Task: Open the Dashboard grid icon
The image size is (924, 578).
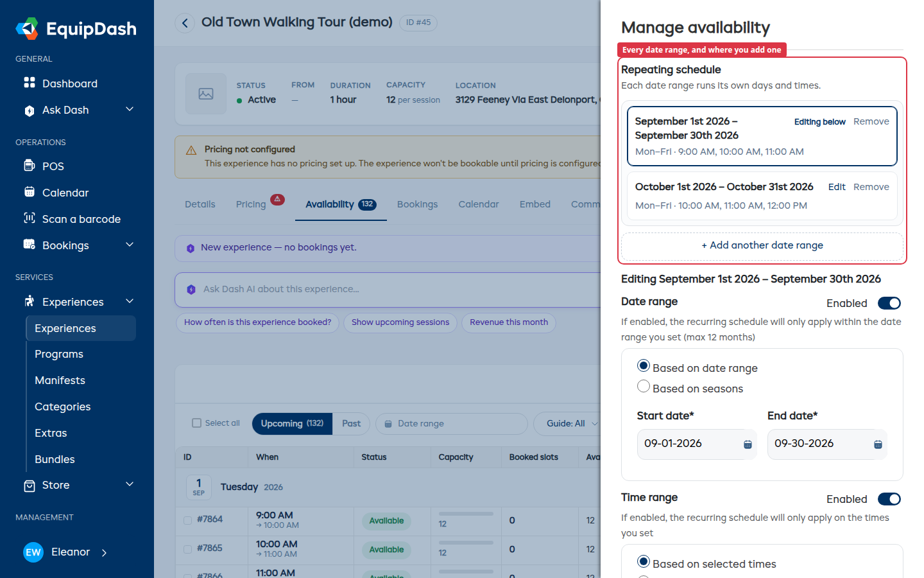Action: [x=30, y=83]
